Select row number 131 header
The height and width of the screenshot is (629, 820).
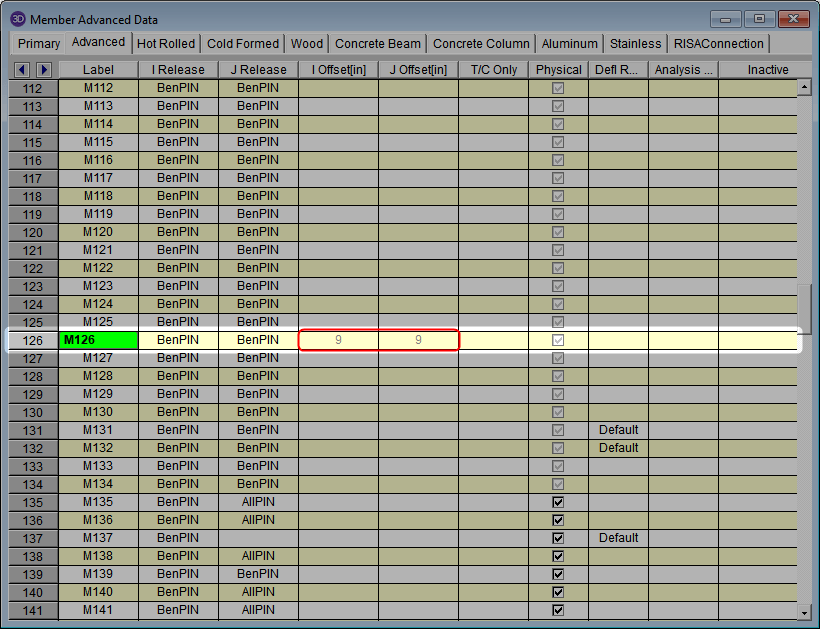click(x=33, y=430)
